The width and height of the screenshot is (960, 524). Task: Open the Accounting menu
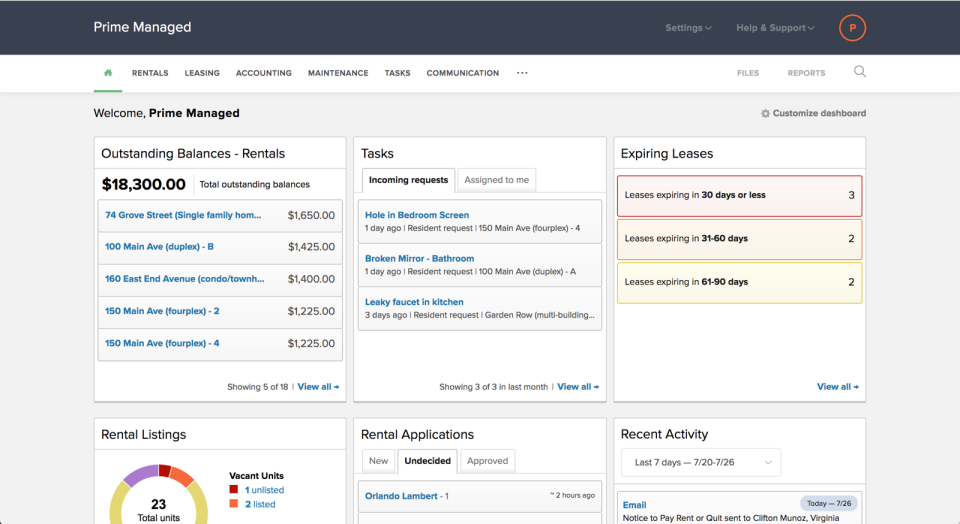[264, 73]
